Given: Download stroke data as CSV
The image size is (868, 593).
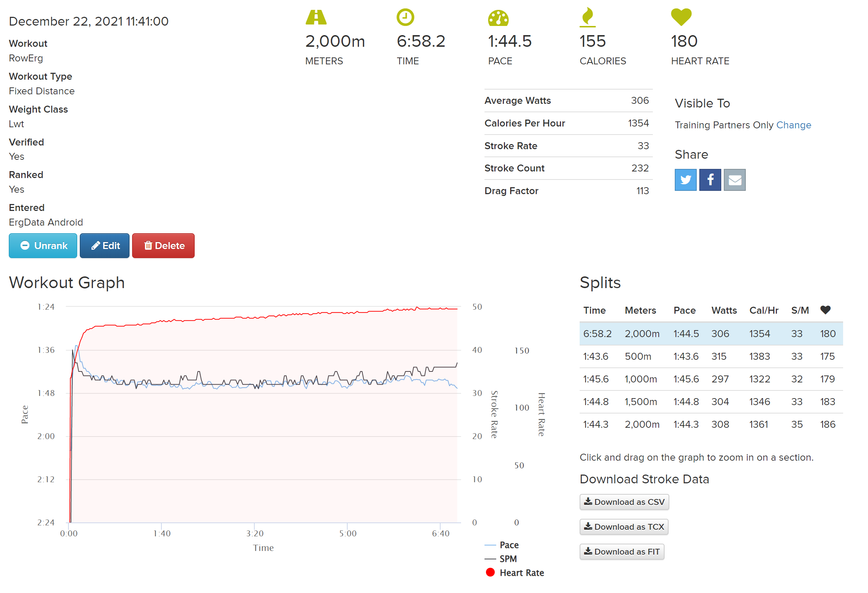Looking at the screenshot, I should tap(624, 502).
